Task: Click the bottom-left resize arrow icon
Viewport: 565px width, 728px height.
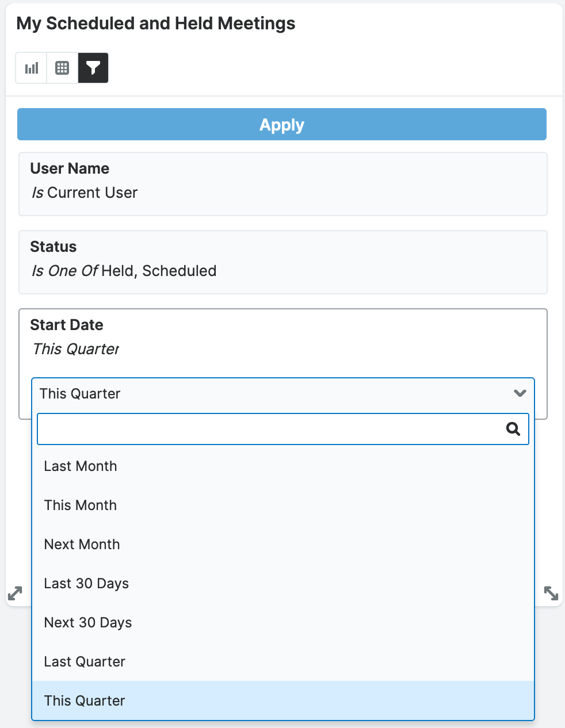Action: point(15,593)
